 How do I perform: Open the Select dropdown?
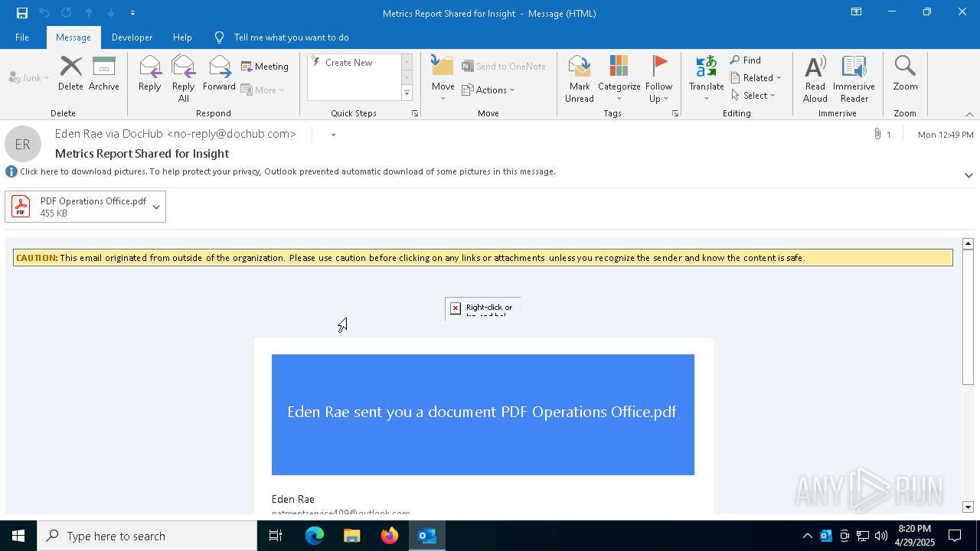tap(753, 95)
